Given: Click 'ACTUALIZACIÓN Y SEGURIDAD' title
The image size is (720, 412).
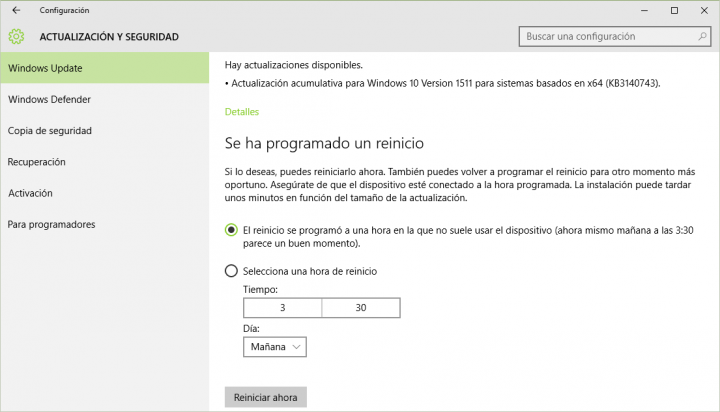Looking at the screenshot, I should [109, 37].
